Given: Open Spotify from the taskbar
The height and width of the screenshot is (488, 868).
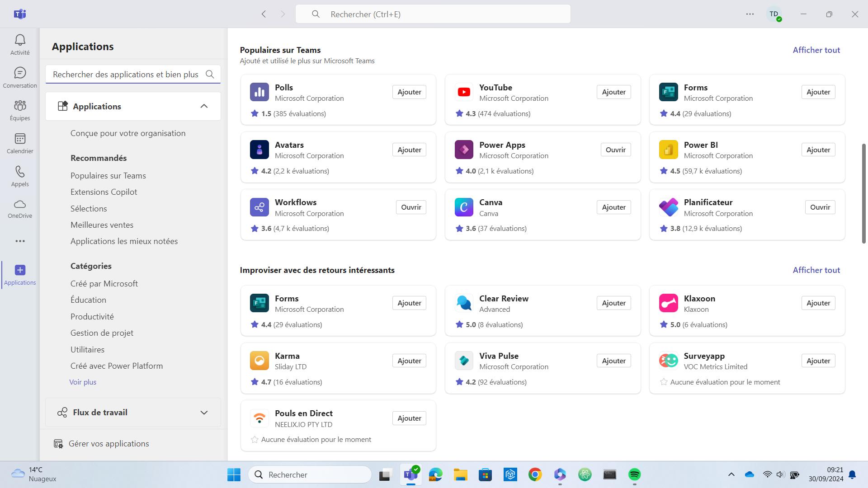Looking at the screenshot, I should (x=634, y=474).
